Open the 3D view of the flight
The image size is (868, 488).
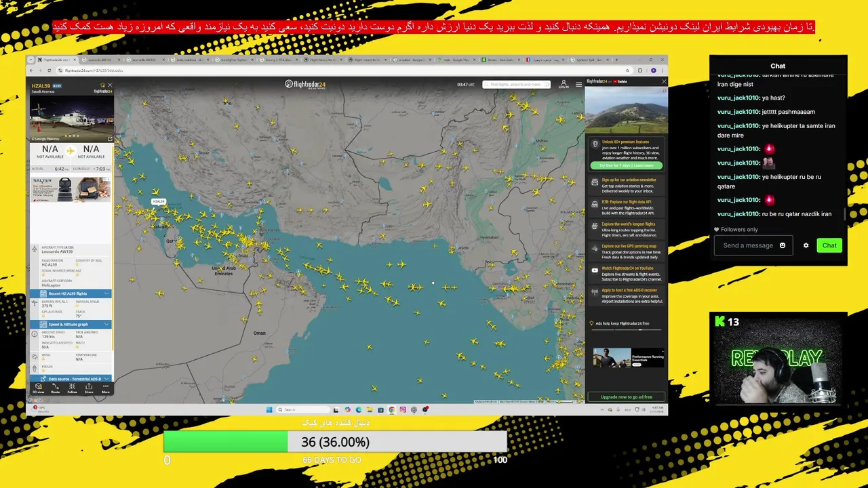39,388
